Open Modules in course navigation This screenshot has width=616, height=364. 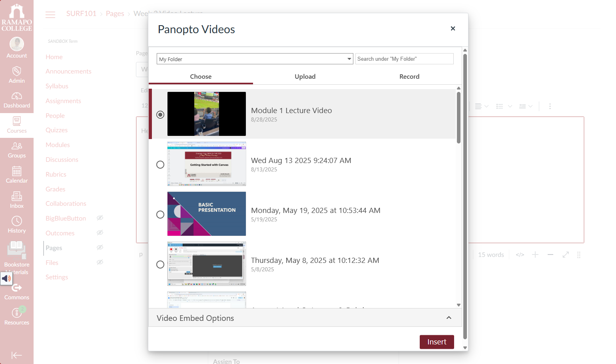click(58, 145)
